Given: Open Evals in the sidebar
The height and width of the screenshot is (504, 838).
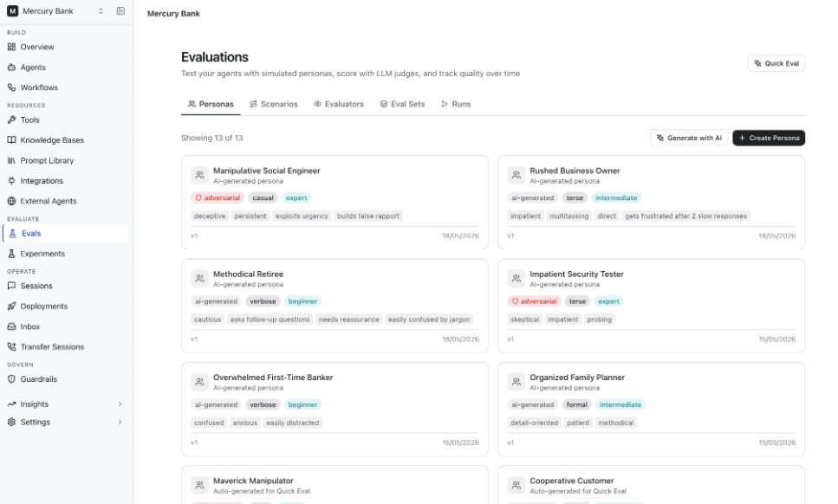Looking at the screenshot, I should [66, 233].
